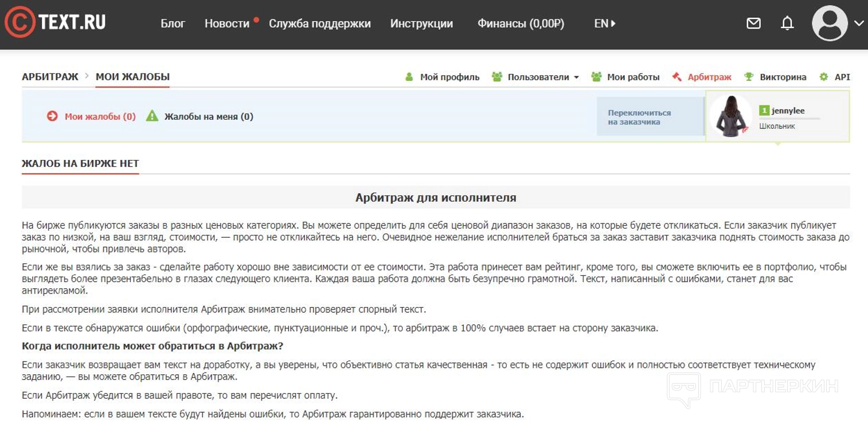Expand the account menu chevron
The image size is (868, 439).
click(x=858, y=23)
